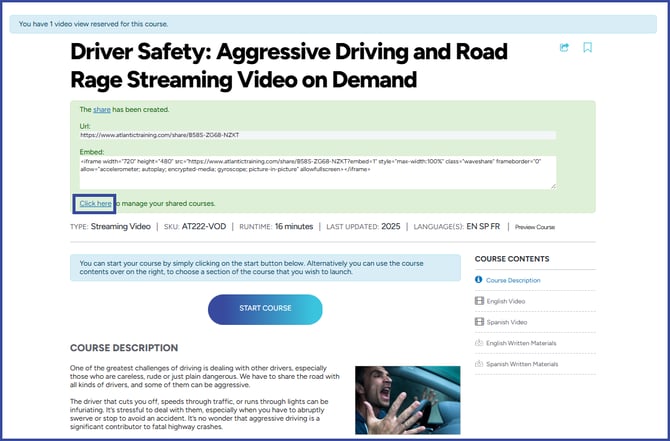The height and width of the screenshot is (441, 670).
Task: Open 'Click here' to manage shared courses
Action: pos(95,203)
